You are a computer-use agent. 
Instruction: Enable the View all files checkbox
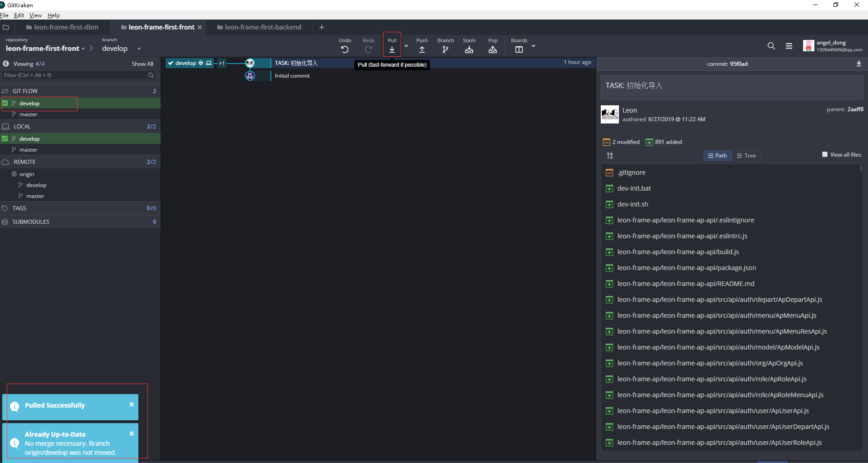coord(825,154)
